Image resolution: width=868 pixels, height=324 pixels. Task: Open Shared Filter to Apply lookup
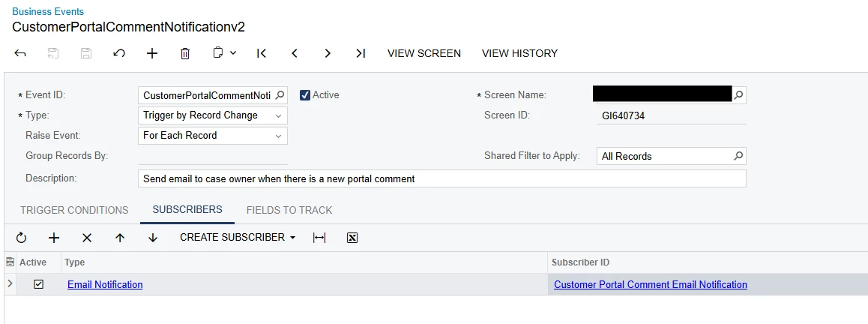click(x=738, y=156)
